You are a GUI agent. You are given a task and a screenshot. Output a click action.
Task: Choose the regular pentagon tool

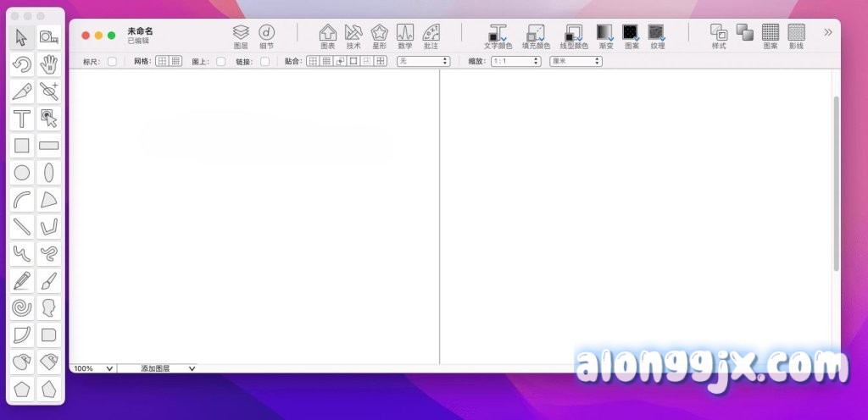[21, 389]
